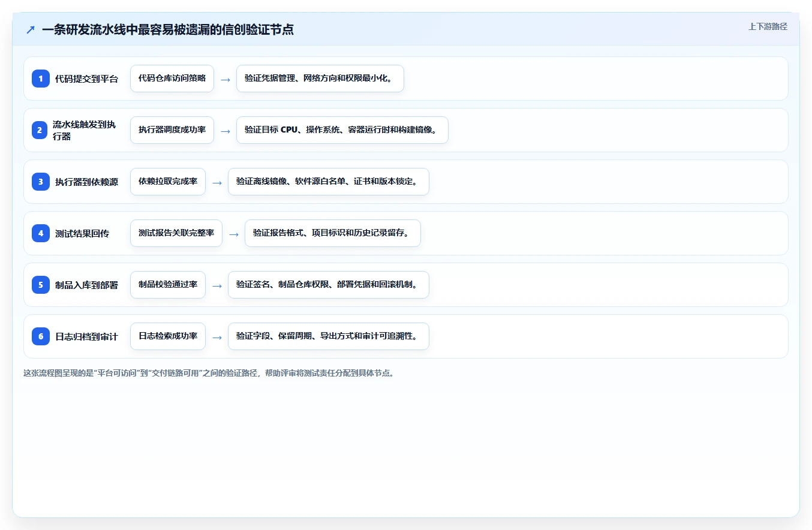
Task: Click the 依赖拉取完成率 box
Action: click(x=168, y=182)
